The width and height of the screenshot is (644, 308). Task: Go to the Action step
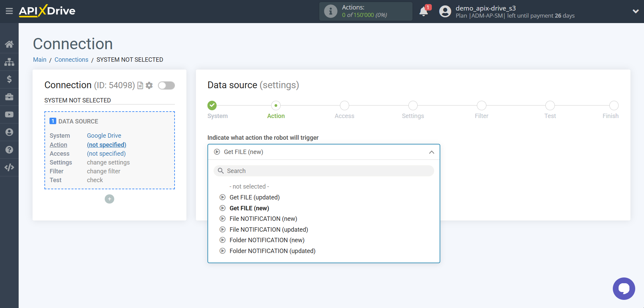[276, 105]
